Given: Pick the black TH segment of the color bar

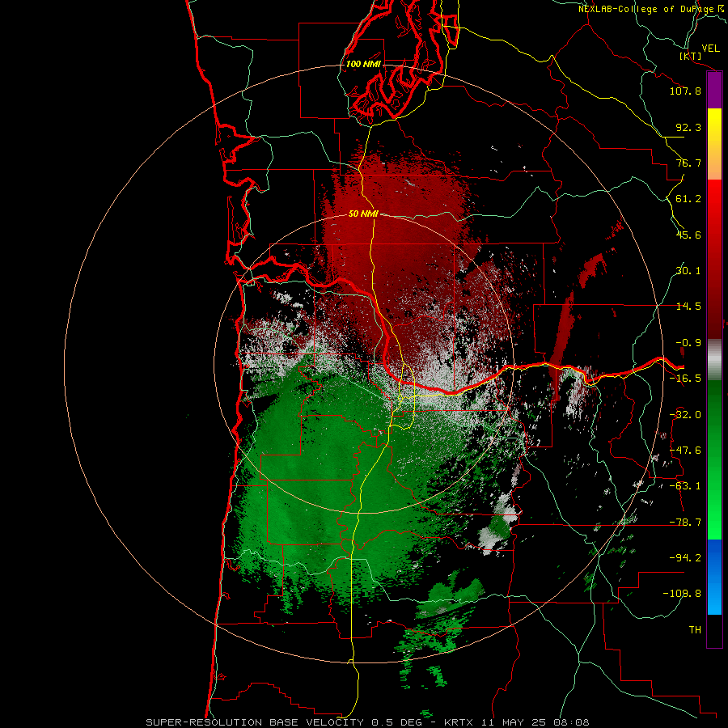Looking at the screenshot, I should (x=714, y=630).
